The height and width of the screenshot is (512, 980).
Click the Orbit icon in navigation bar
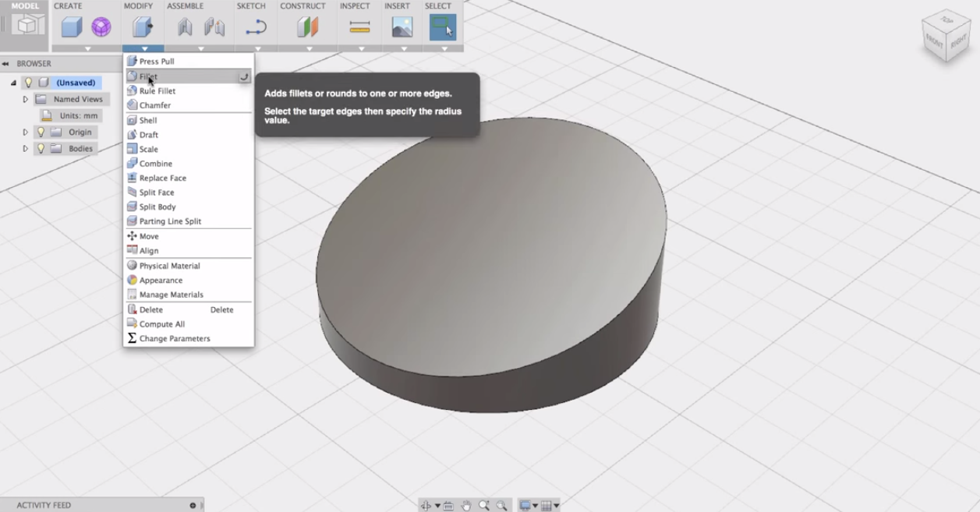coord(427,504)
